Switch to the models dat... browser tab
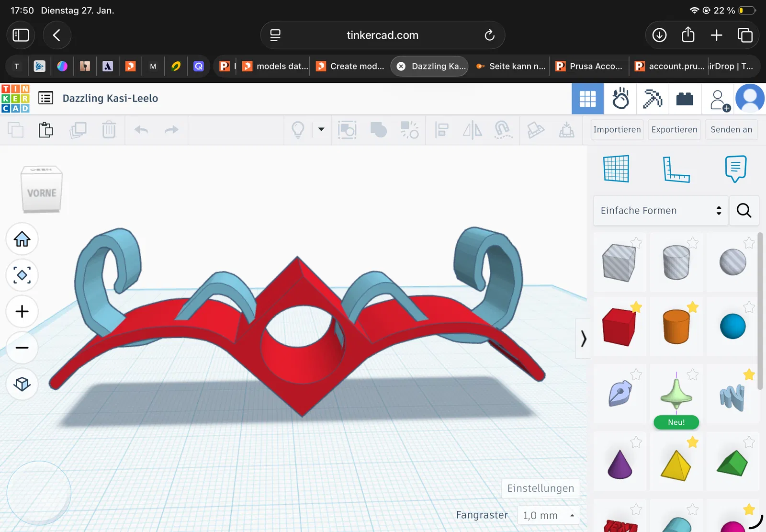The height and width of the screenshot is (532, 766). coord(275,66)
